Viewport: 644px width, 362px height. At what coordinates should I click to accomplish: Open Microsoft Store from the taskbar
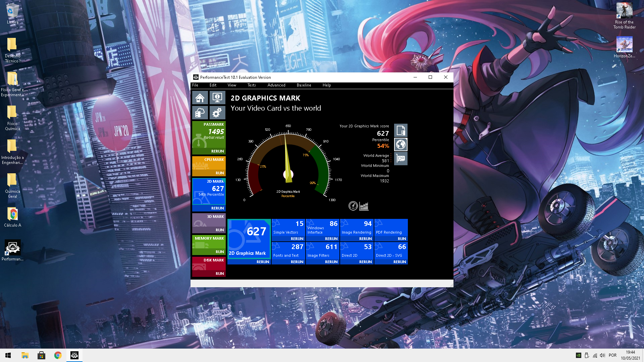pos(41,355)
